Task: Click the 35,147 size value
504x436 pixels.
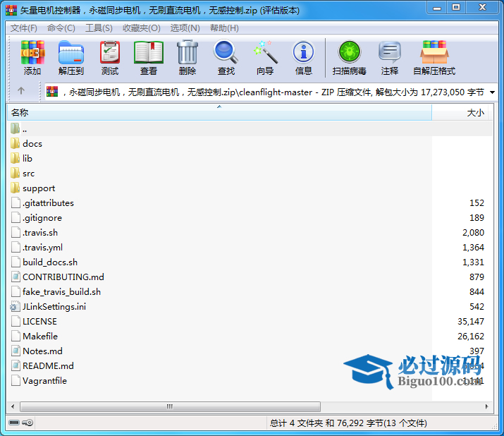Action: click(471, 322)
